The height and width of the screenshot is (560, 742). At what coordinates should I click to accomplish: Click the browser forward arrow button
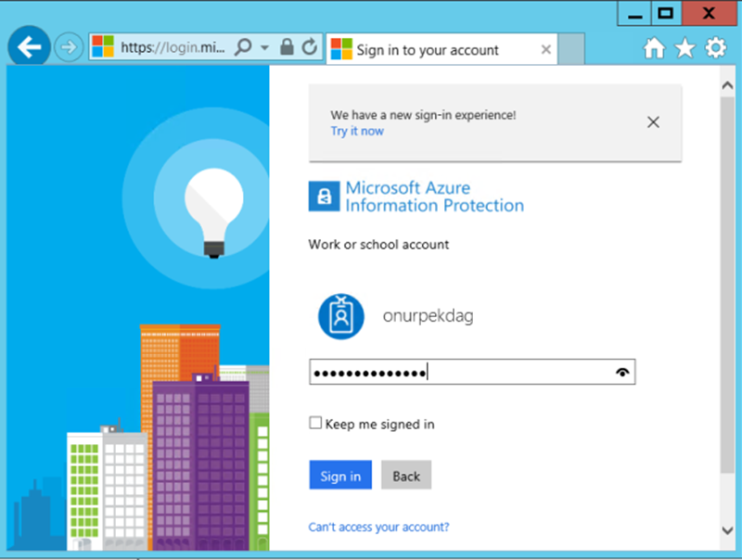pos(69,47)
